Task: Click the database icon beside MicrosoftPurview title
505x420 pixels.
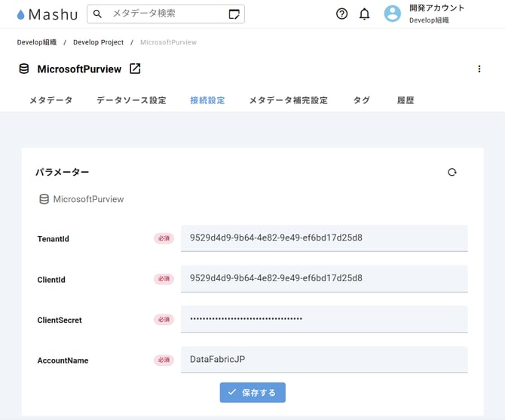Action: click(x=24, y=69)
